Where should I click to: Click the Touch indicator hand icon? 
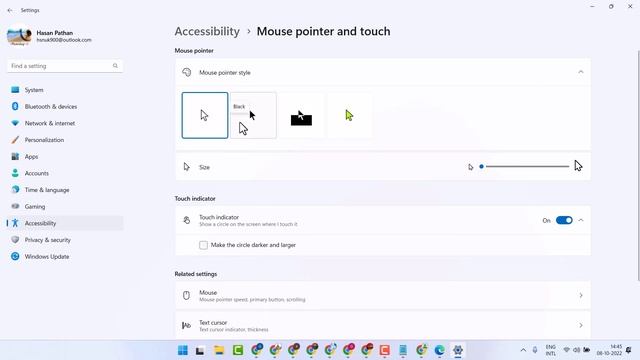(x=187, y=220)
